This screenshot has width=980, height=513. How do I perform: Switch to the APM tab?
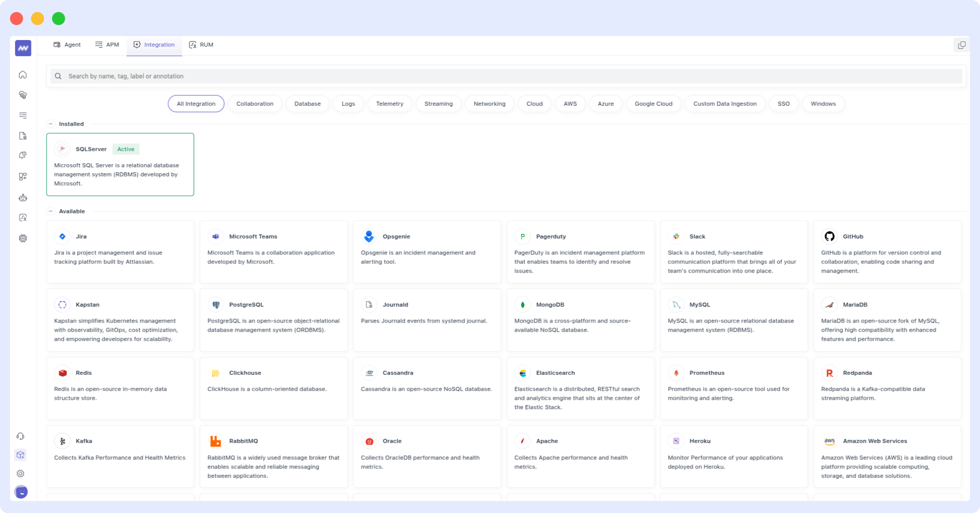point(107,45)
